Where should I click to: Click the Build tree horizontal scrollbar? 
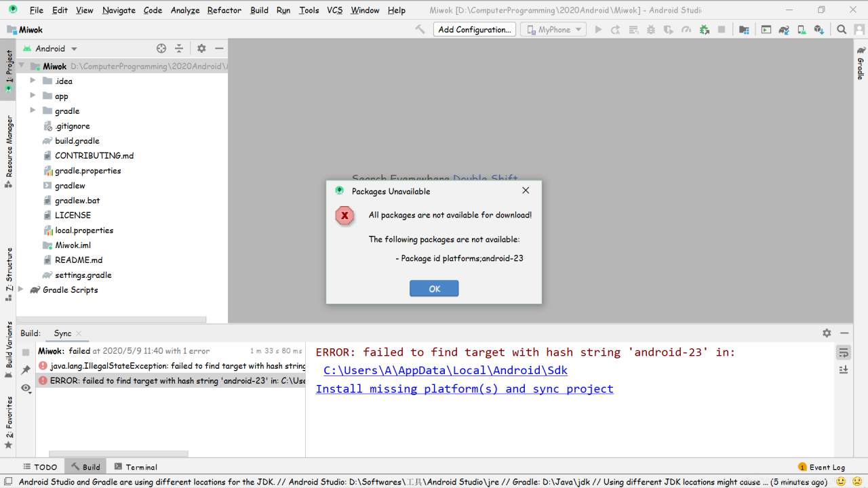[x=119, y=453]
